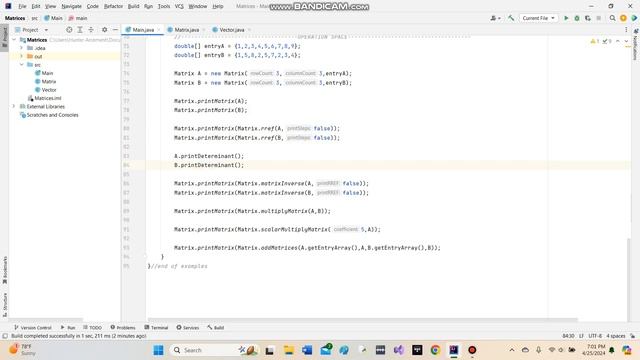Open File Explorer from taskbar
Viewport: 640px width, 360px height.
289,350
